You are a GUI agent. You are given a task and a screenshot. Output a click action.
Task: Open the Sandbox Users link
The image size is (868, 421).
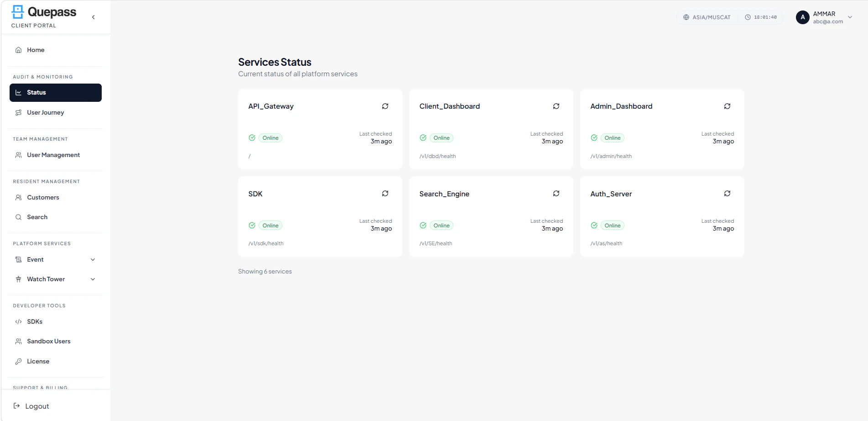click(56, 341)
